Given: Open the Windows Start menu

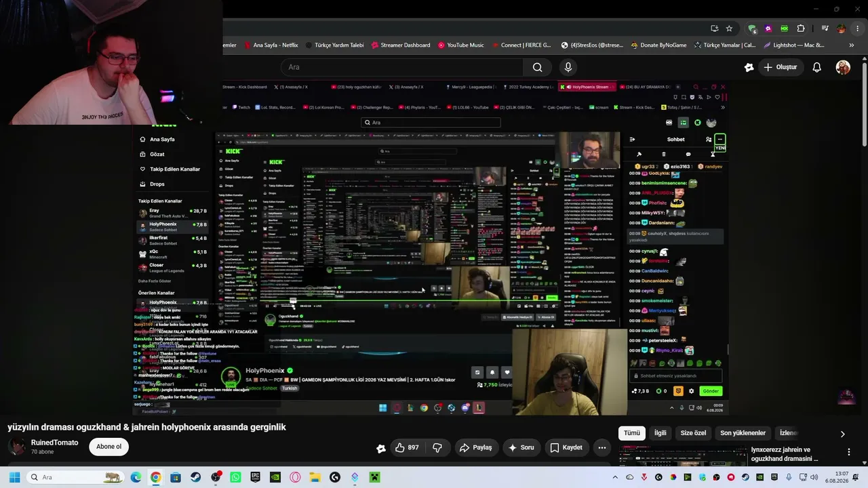Looking at the screenshot, I should tap(14, 477).
